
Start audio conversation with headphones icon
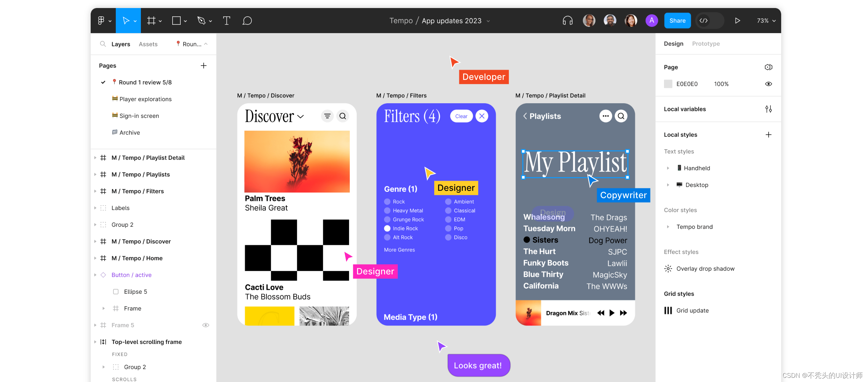point(567,21)
